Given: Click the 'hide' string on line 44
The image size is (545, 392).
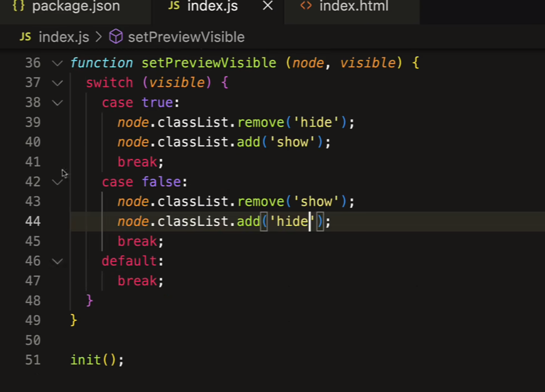Looking at the screenshot, I should pos(292,221).
